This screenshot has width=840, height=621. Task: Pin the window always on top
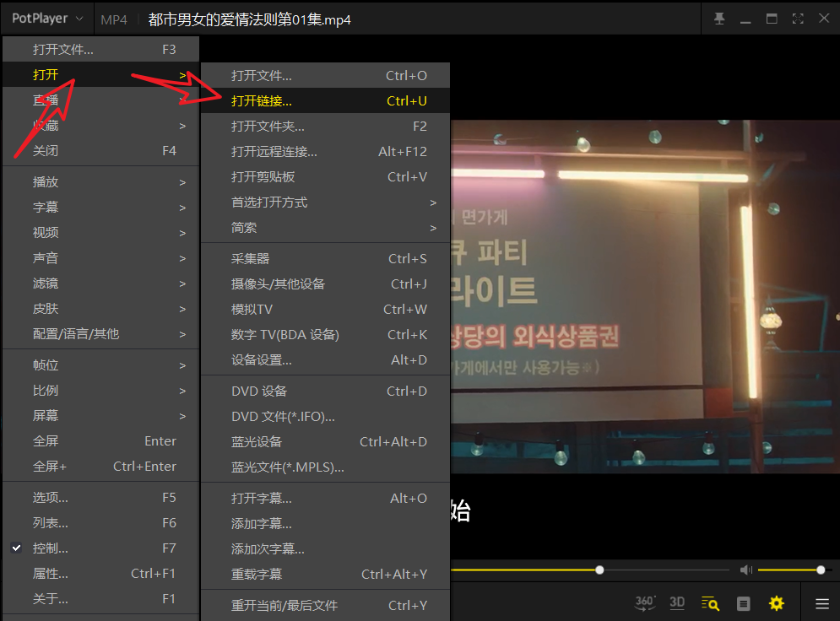719,19
